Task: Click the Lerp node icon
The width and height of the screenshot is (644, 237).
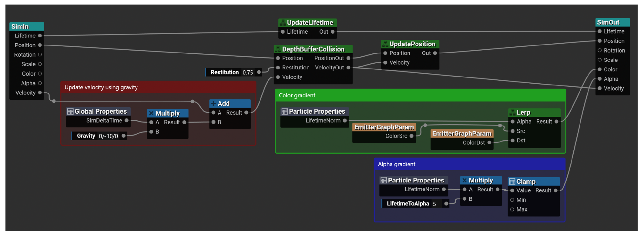Action: point(512,112)
